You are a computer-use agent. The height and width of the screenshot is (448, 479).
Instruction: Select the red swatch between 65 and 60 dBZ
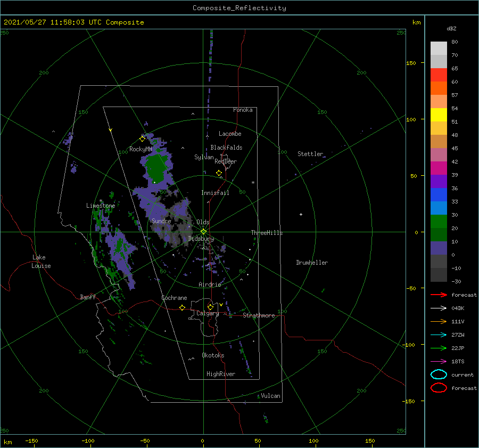point(439,75)
